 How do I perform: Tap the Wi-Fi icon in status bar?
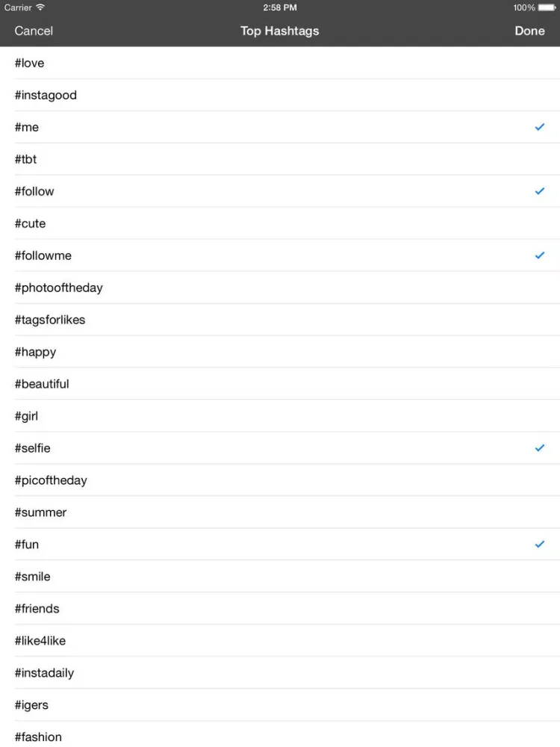[40, 7]
